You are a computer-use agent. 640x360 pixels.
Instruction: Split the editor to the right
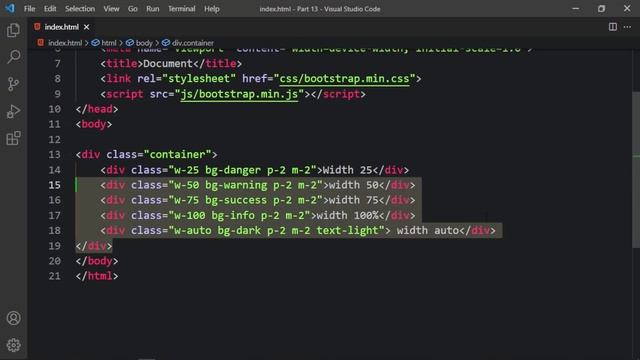click(x=613, y=27)
